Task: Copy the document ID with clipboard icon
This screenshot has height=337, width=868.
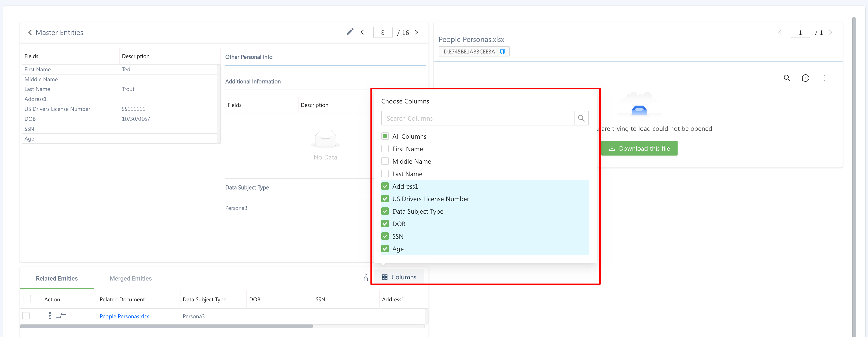Action: 502,52
